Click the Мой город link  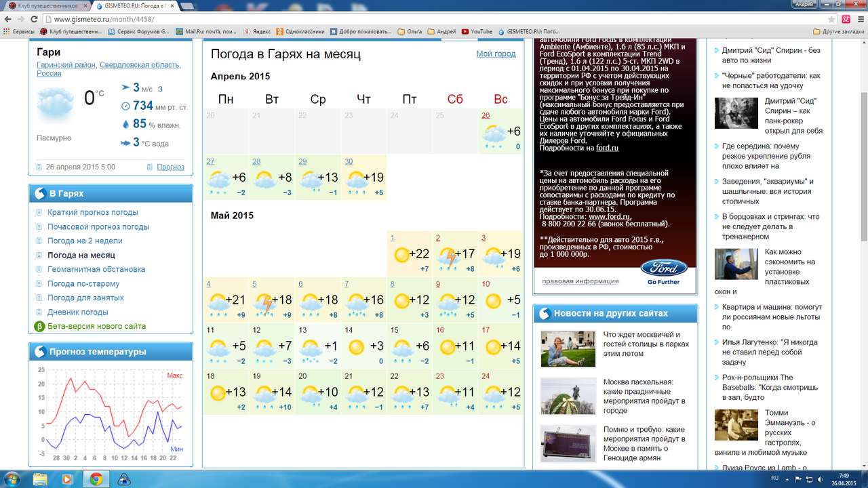[496, 54]
